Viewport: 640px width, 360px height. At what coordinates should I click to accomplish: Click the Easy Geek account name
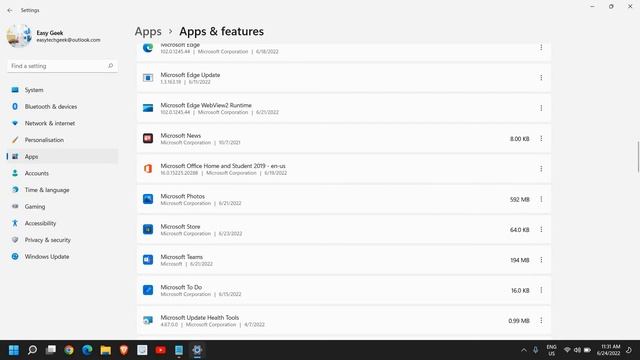coord(50,33)
